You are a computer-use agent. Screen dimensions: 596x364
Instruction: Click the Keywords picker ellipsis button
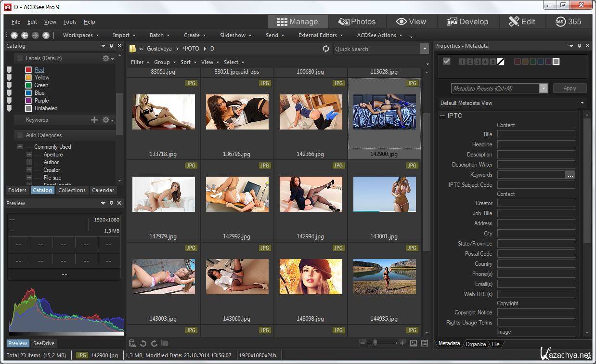[570, 175]
